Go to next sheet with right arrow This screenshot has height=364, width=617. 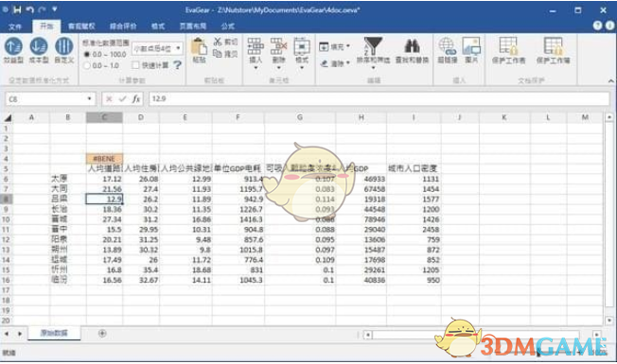20,334
